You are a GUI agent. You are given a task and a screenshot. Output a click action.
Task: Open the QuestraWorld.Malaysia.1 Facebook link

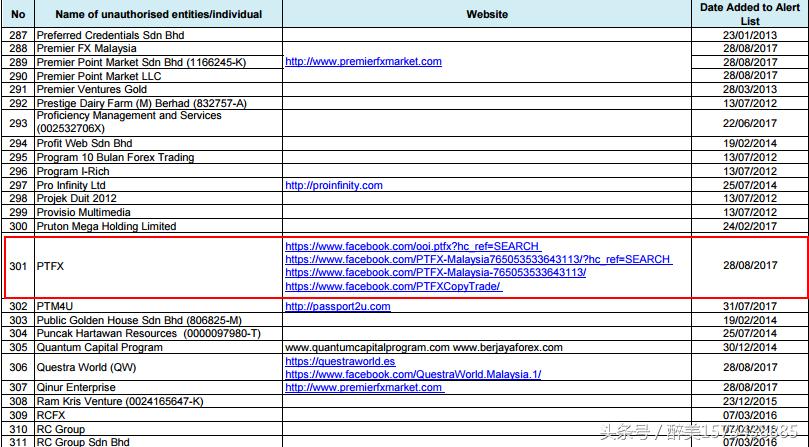(413, 374)
